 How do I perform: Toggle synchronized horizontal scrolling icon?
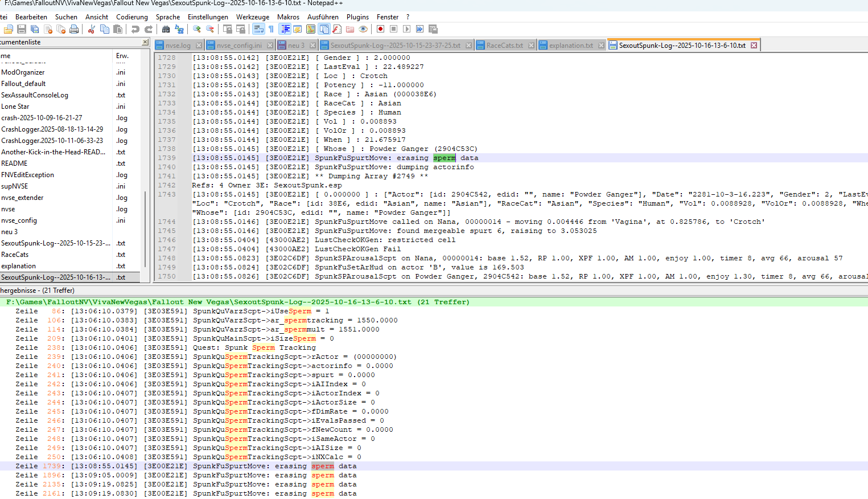(240, 29)
